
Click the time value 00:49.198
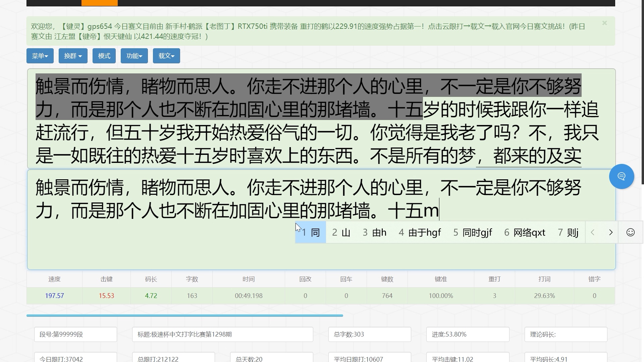249,296
